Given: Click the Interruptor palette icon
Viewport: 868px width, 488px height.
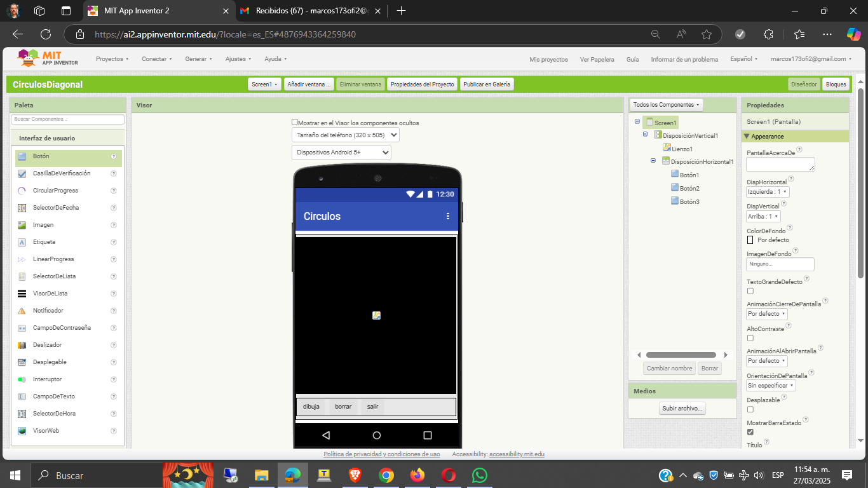Looking at the screenshot, I should pyautogui.click(x=22, y=379).
